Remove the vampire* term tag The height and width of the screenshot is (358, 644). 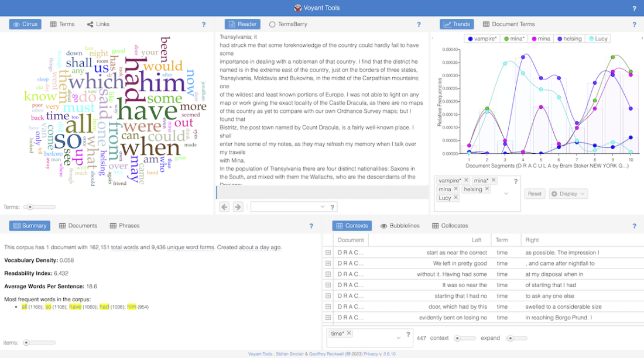point(466,181)
